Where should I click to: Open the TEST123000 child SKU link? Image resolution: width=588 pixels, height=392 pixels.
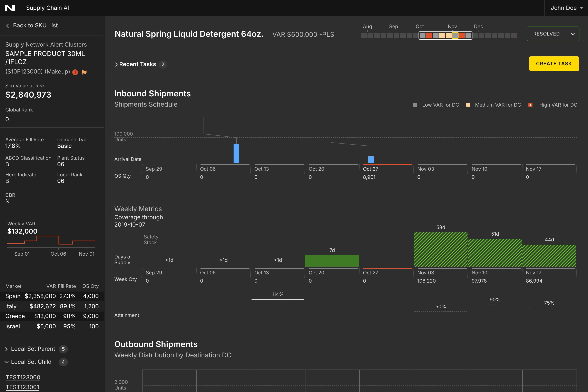[x=23, y=377]
